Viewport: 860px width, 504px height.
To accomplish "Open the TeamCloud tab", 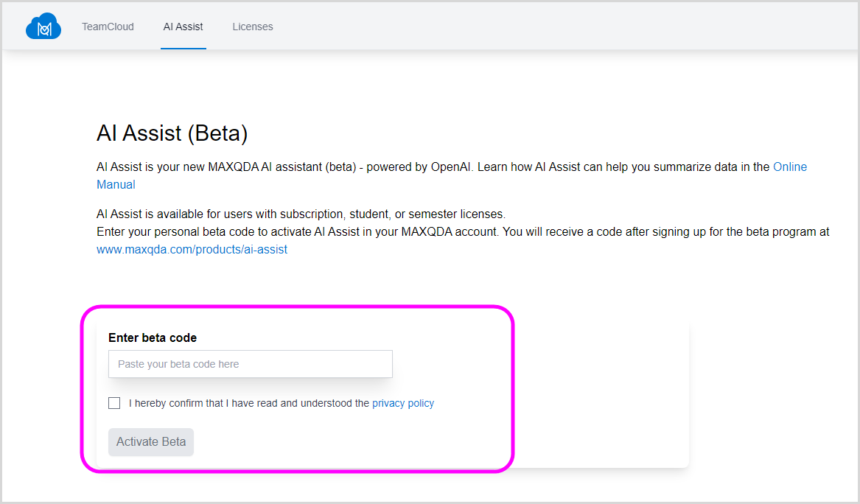I will coord(108,27).
